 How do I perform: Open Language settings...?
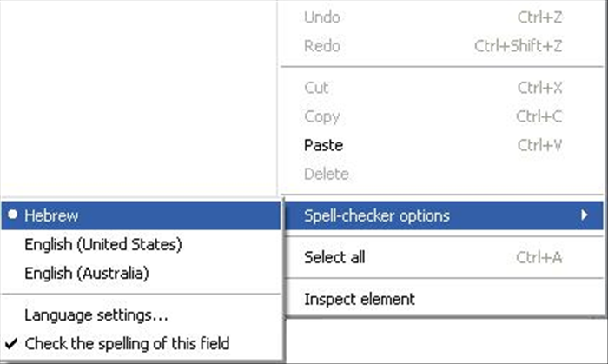[96, 314]
